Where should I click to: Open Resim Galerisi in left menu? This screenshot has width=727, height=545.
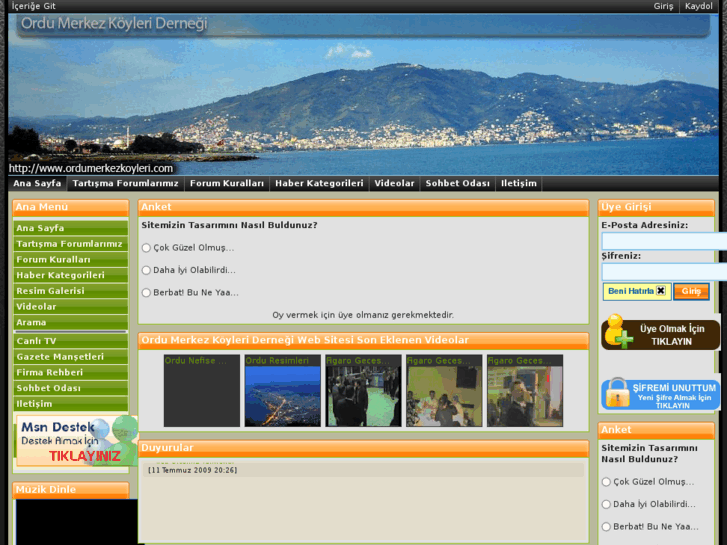coord(71,291)
